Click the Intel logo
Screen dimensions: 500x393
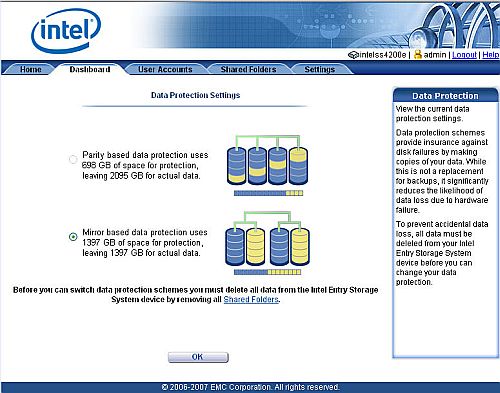pos(66,30)
